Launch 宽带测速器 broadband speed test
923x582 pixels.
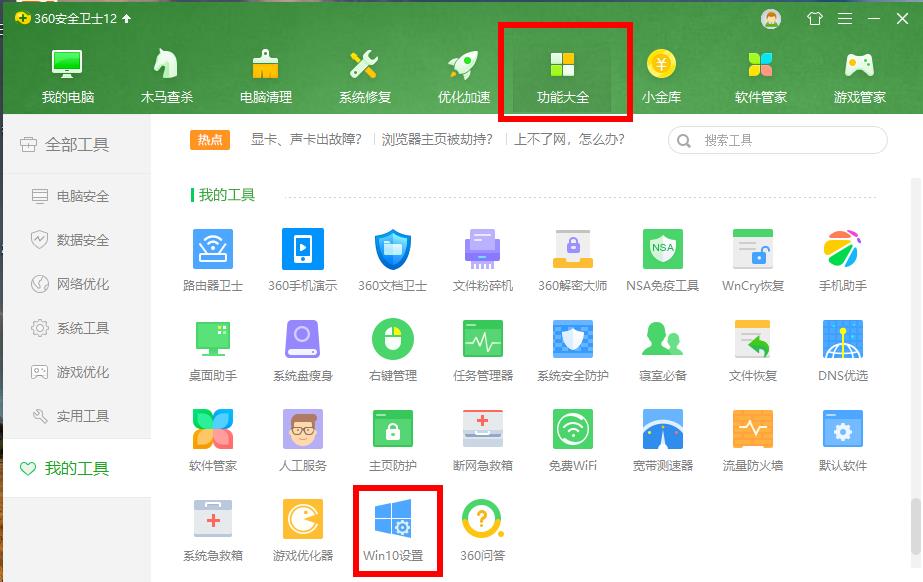point(663,440)
